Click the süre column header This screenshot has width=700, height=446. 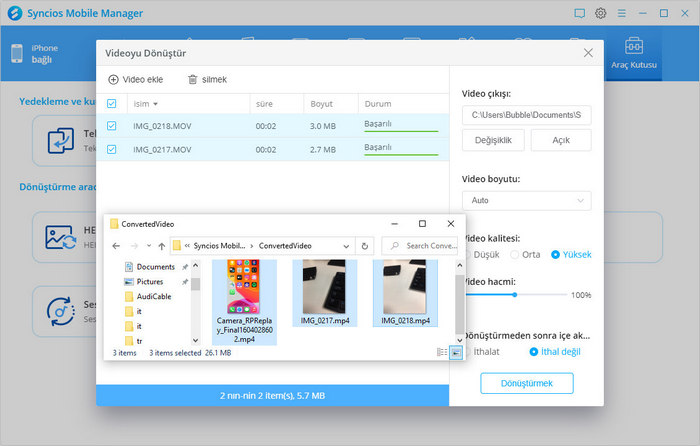(x=264, y=104)
